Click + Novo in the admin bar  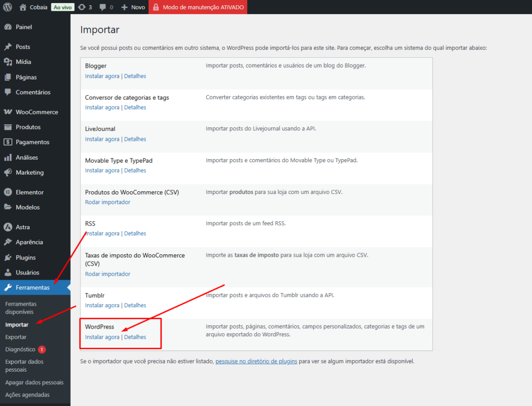point(133,7)
